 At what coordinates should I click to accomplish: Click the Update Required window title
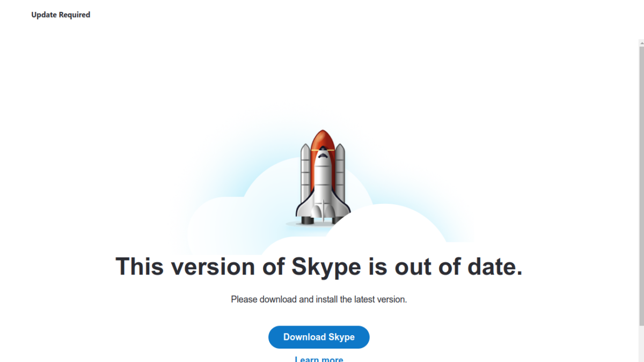pyautogui.click(x=61, y=15)
